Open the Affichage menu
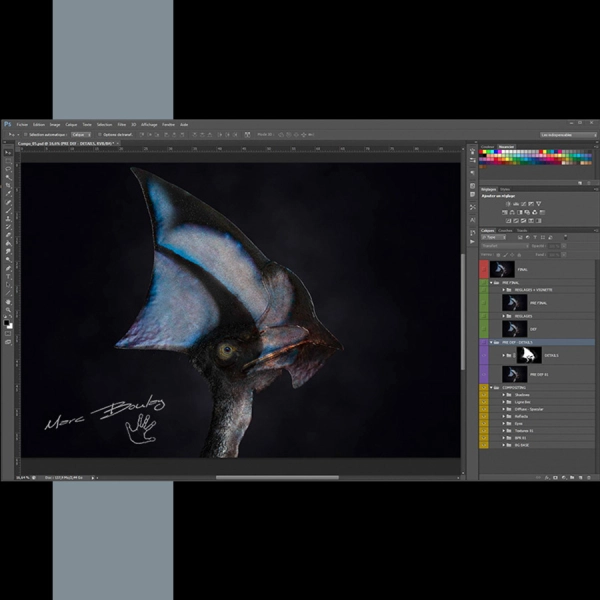The height and width of the screenshot is (600, 600). pos(149,125)
